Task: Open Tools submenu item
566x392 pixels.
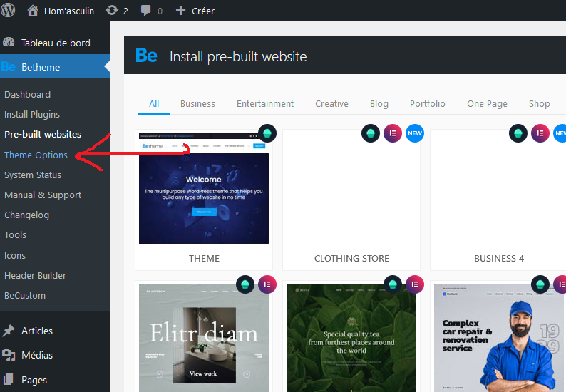Action: pos(15,235)
